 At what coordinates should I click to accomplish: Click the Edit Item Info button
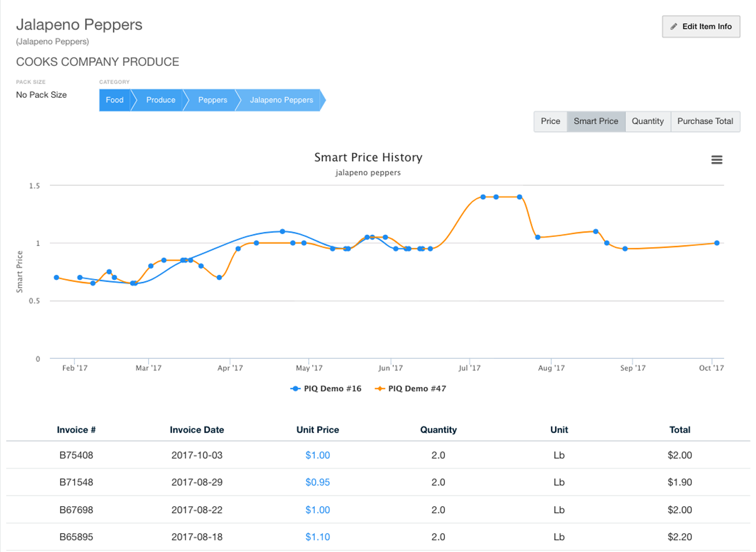[701, 26]
